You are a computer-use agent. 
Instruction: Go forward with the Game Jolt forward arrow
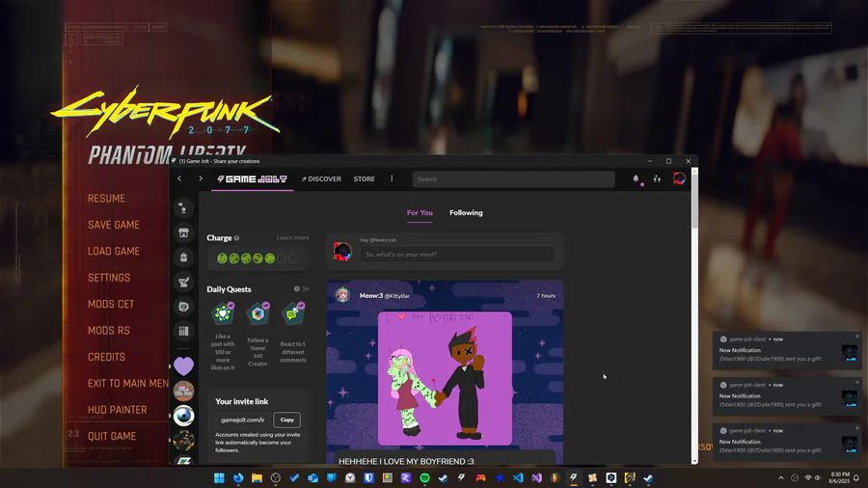[x=201, y=178]
